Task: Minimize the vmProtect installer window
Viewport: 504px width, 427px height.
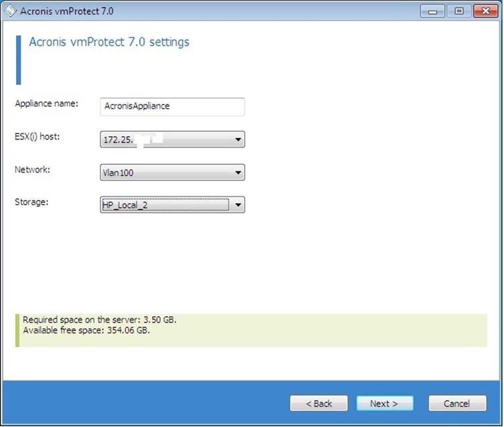Action: pyautogui.click(x=433, y=11)
